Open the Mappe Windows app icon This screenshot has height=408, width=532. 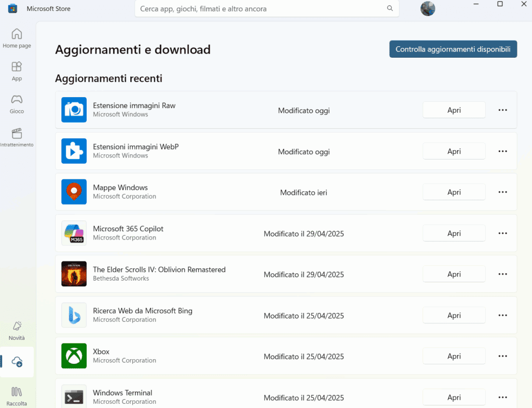[74, 192]
